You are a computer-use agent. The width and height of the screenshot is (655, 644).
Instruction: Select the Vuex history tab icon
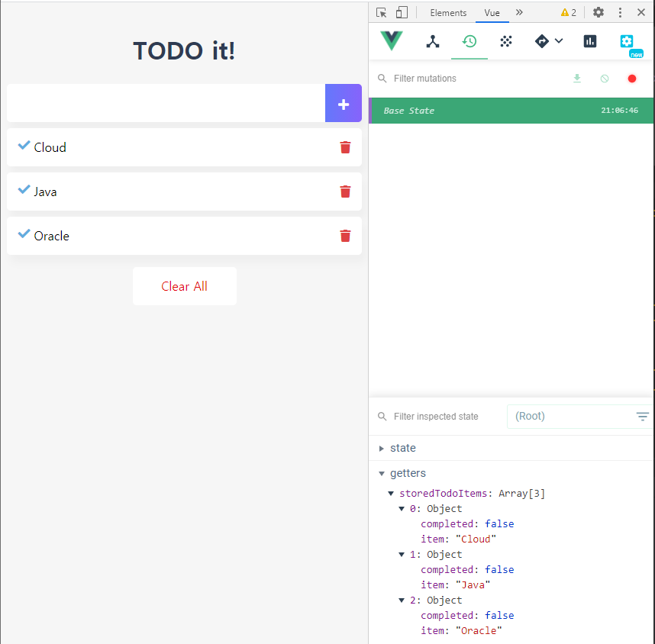point(469,41)
